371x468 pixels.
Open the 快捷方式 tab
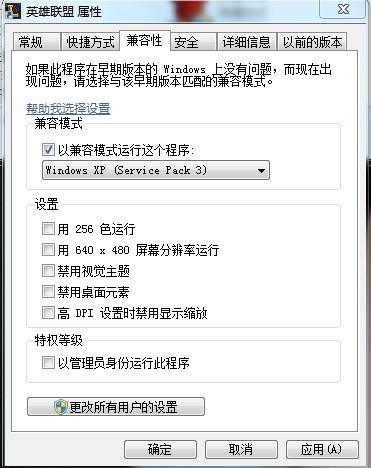point(90,42)
